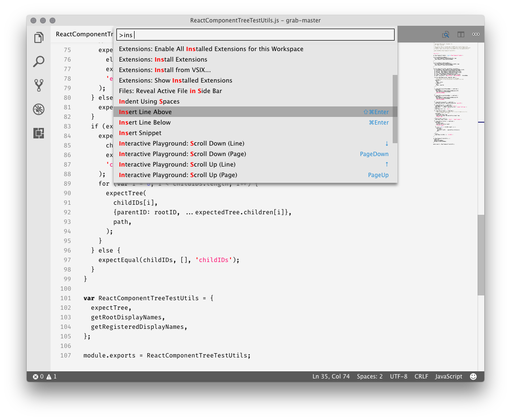Change CRLF end of line sequence
The image size is (511, 420).
coord(421,377)
